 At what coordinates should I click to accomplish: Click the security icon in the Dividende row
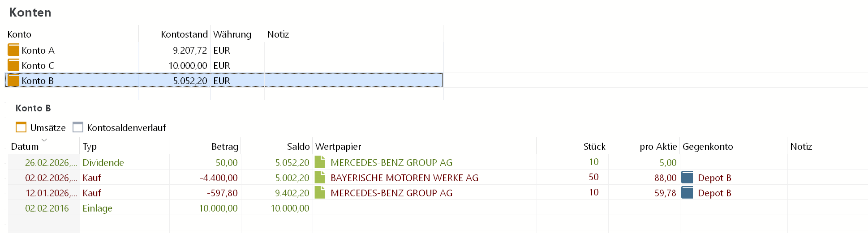click(x=320, y=162)
